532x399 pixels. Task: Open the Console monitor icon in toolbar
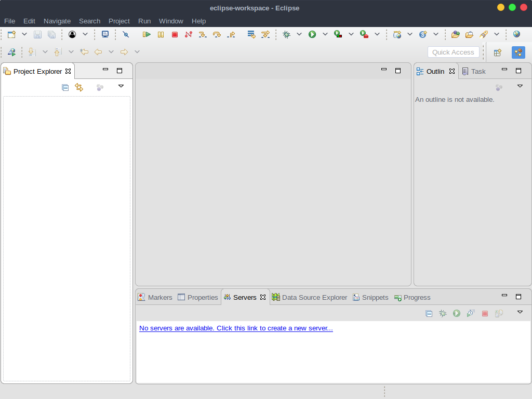click(x=105, y=34)
